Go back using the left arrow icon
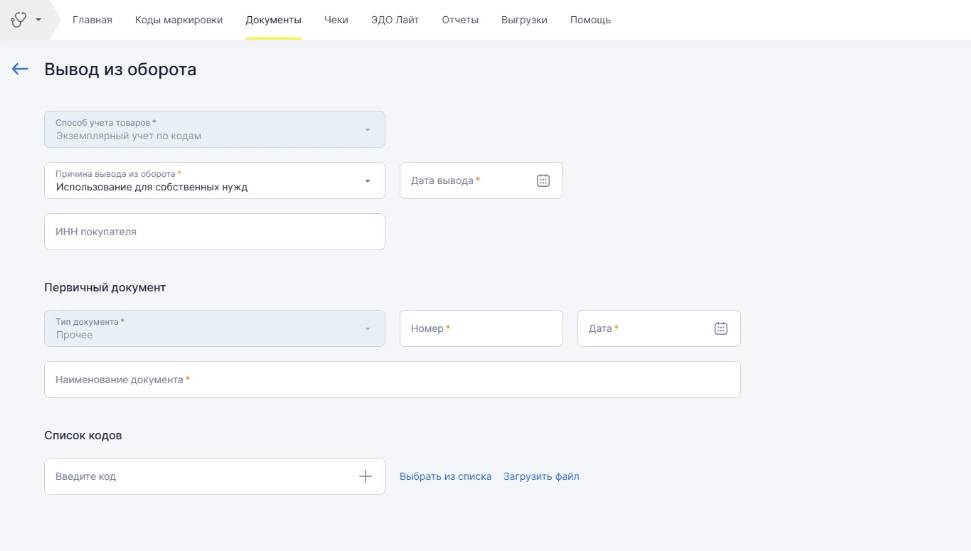This screenshot has width=971, height=551. coord(20,69)
